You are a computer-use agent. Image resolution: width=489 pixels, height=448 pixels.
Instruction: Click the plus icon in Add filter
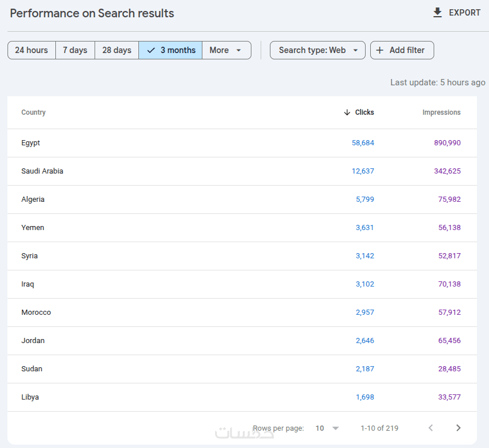[x=380, y=50]
